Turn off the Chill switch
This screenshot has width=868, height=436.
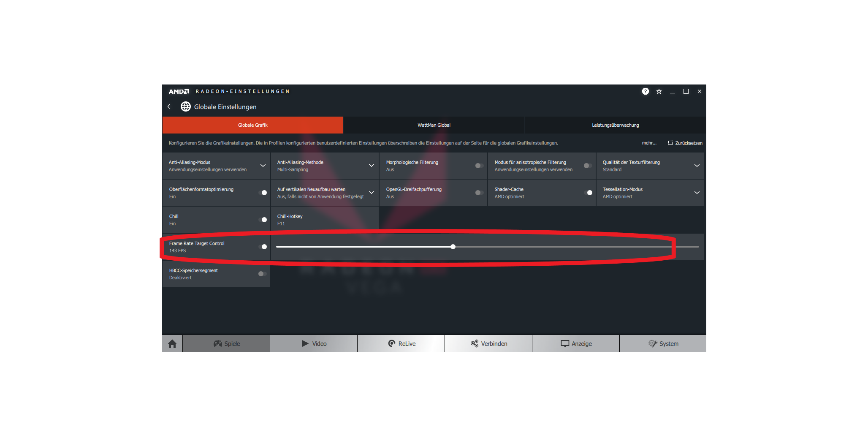(x=263, y=220)
